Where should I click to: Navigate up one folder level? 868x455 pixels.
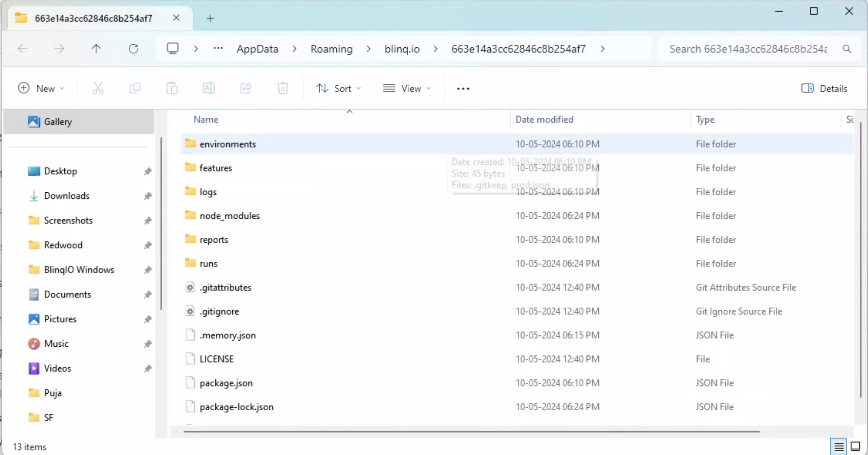96,48
